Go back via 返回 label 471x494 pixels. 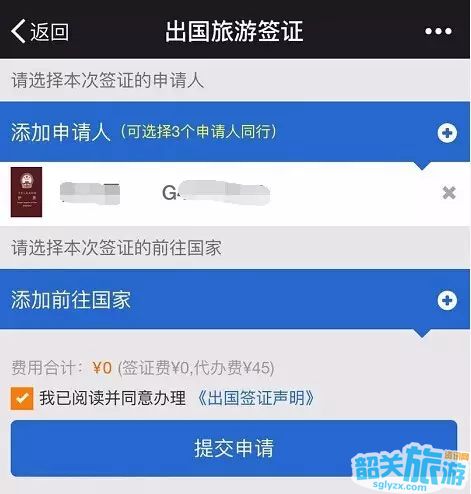[49, 32]
